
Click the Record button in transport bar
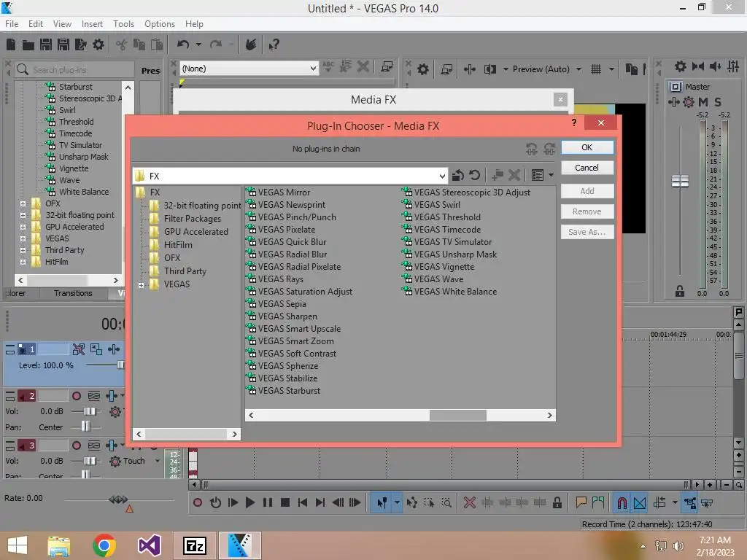pyautogui.click(x=198, y=502)
